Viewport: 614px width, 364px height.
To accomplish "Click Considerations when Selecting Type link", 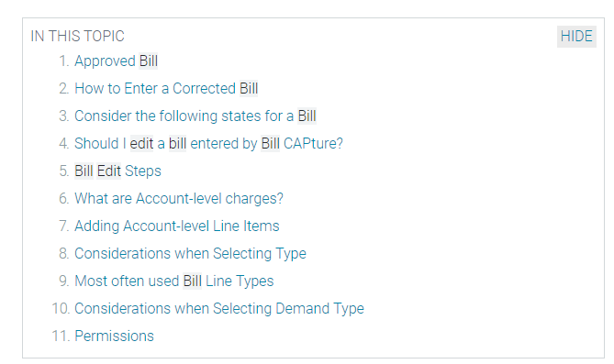I will tap(190, 253).
